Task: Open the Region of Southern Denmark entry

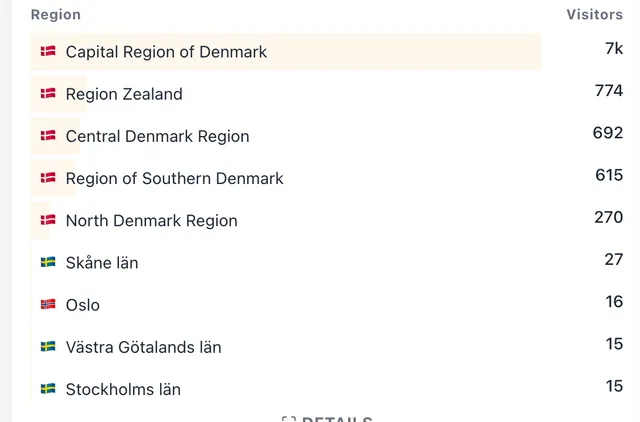Action: (174, 179)
